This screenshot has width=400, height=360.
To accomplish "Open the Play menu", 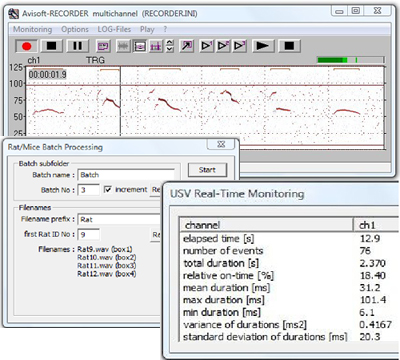I will (x=147, y=29).
